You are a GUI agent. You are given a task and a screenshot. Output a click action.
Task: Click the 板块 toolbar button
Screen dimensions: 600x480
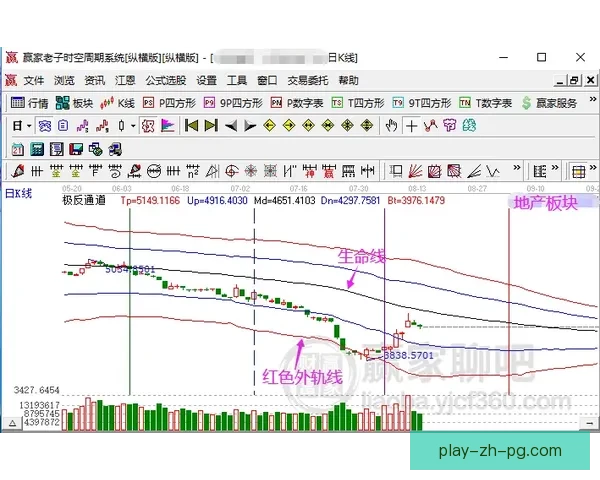(x=74, y=103)
